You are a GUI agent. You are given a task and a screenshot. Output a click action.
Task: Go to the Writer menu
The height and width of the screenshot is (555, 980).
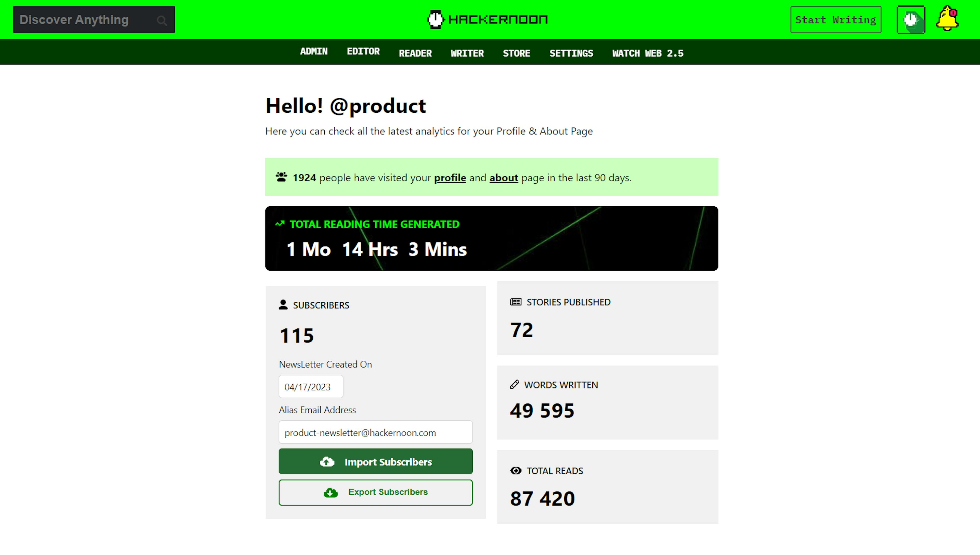coord(467,53)
